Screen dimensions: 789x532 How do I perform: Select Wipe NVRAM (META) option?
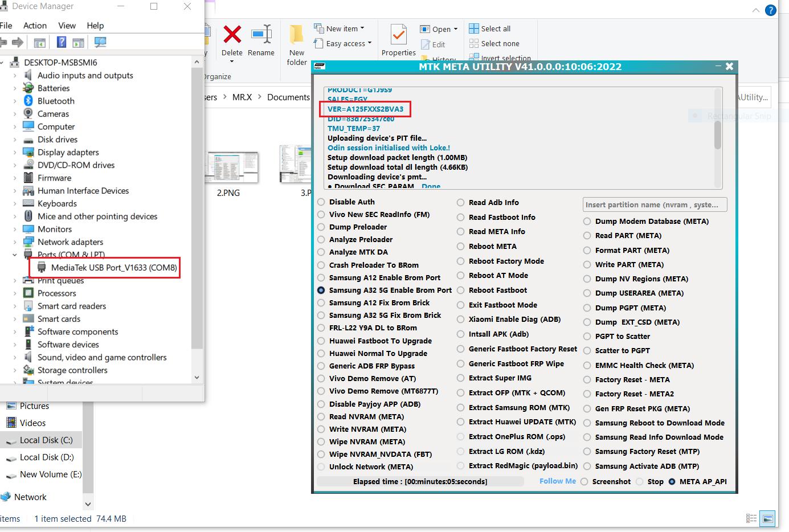coord(321,441)
